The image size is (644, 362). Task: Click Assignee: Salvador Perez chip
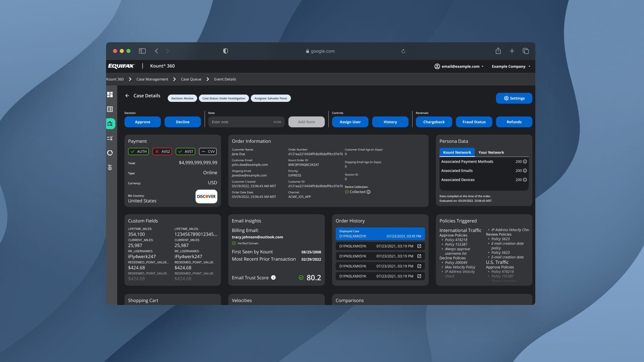[x=271, y=98]
